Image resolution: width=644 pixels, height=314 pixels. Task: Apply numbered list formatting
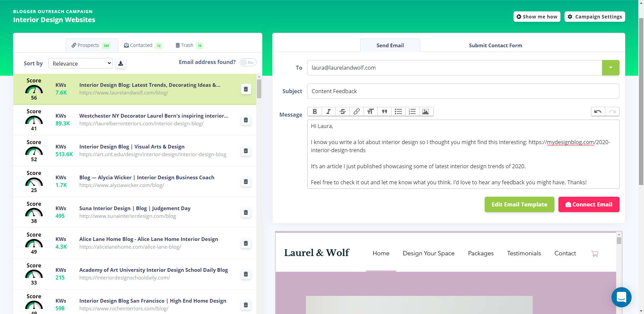point(412,112)
